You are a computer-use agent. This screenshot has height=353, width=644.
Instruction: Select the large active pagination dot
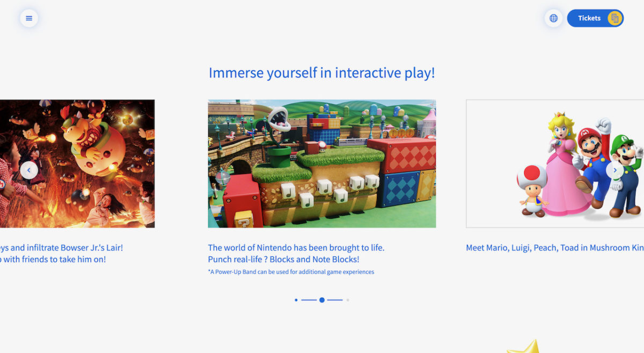322,300
